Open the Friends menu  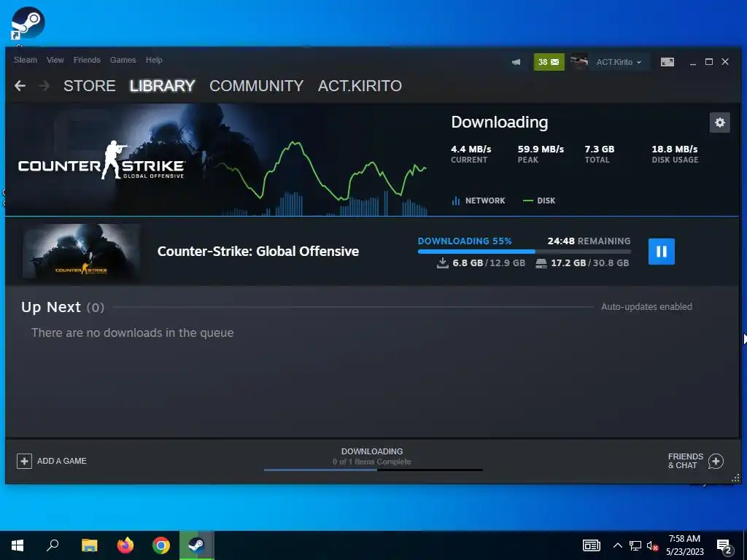click(87, 60)
